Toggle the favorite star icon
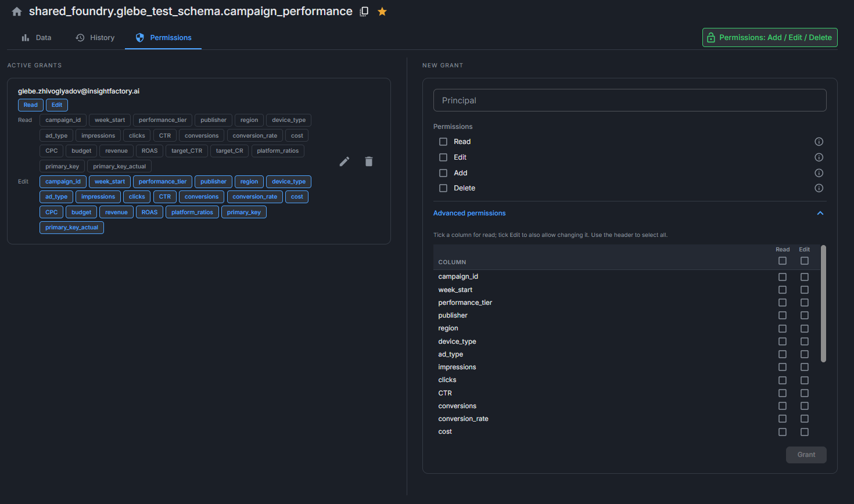 pos(382,12)
